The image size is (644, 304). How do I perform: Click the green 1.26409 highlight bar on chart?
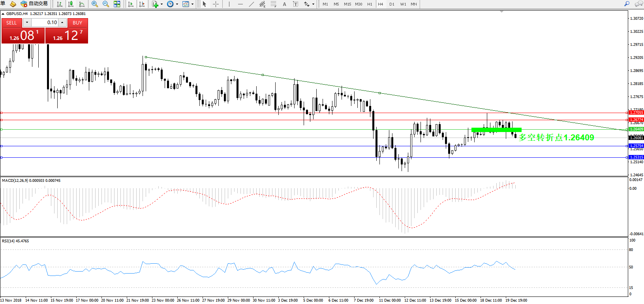(496, 130)
